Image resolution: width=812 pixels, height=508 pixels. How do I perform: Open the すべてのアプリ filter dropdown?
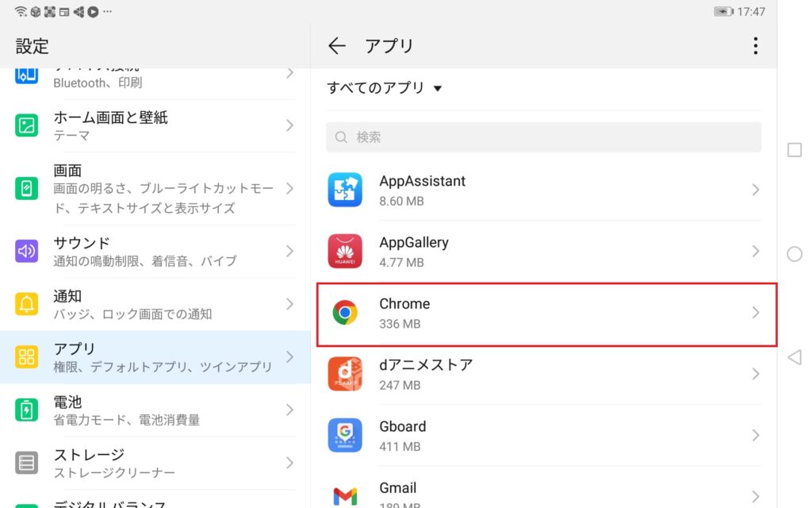[385, 87]
